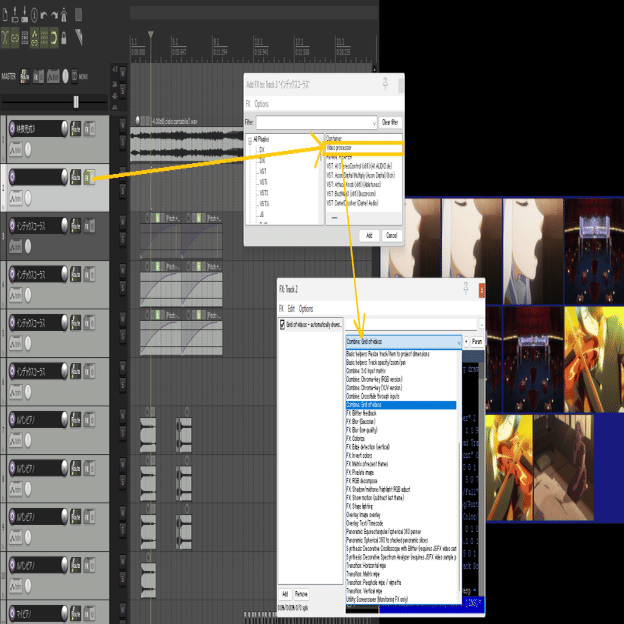Open Route button on track 2

(76, 177)
